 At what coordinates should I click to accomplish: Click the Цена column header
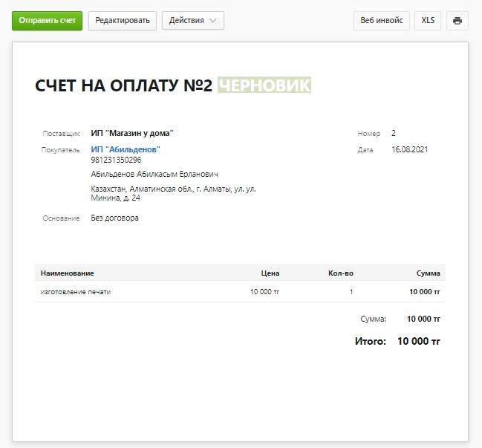click(x=270, y=273)
